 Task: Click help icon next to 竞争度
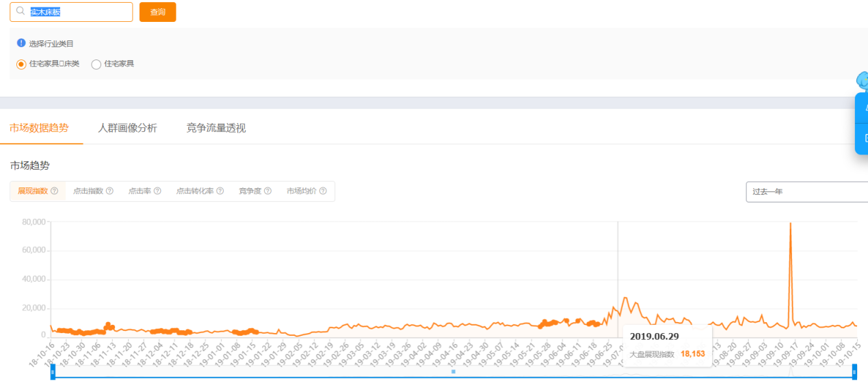click(x=268, y=191)
